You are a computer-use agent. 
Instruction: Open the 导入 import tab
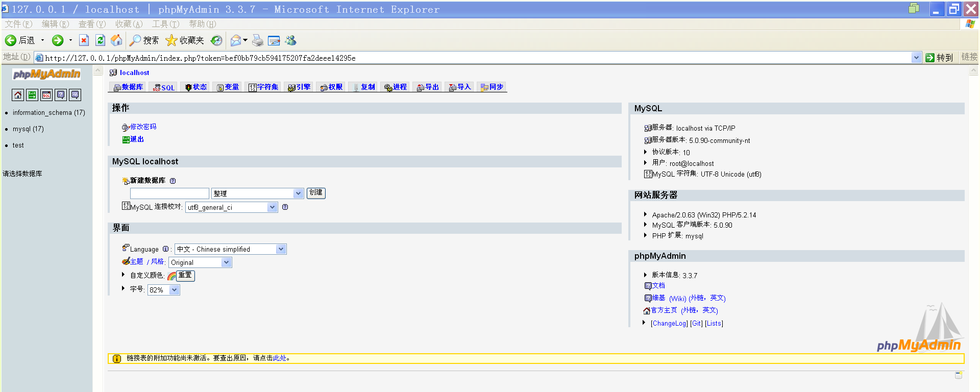coord(460,87)
